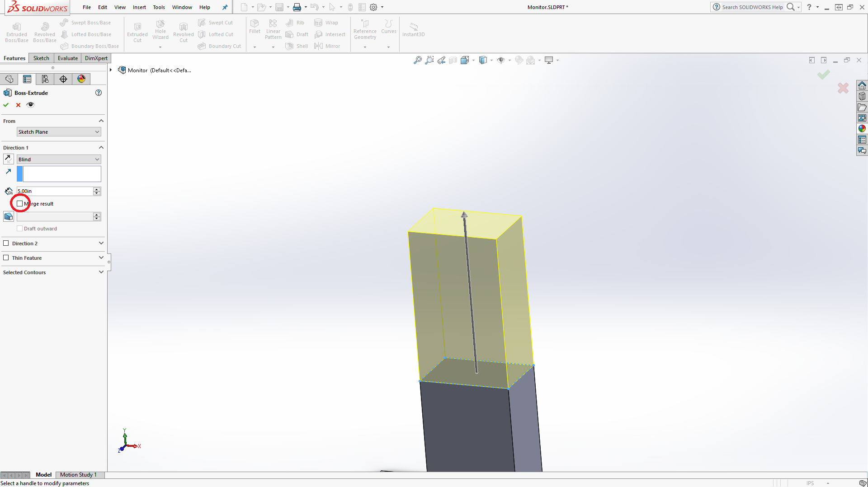This screenshot has width=868, height=487.
Task: Expand the Selected Contours section
Action: [101, 272]
